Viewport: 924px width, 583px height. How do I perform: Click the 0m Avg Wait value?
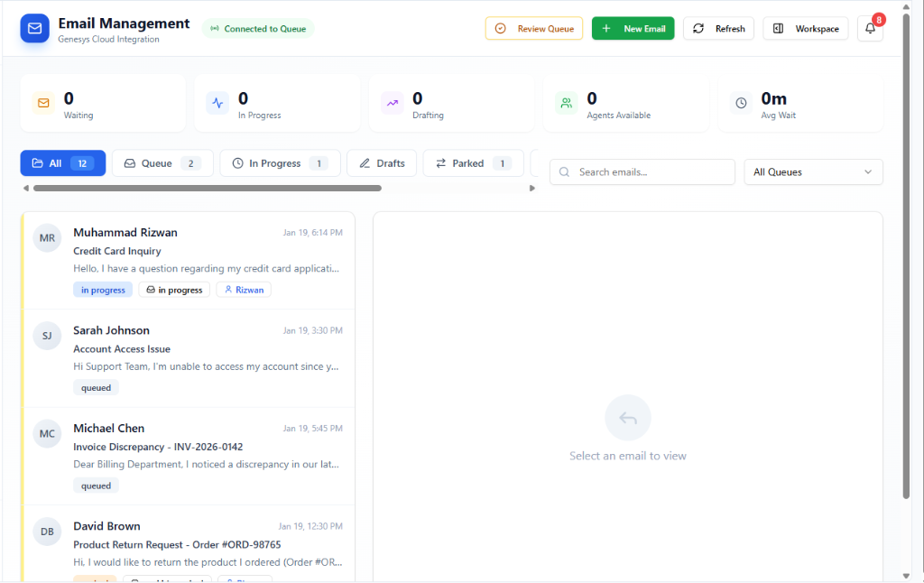click(x=773, y=98)
